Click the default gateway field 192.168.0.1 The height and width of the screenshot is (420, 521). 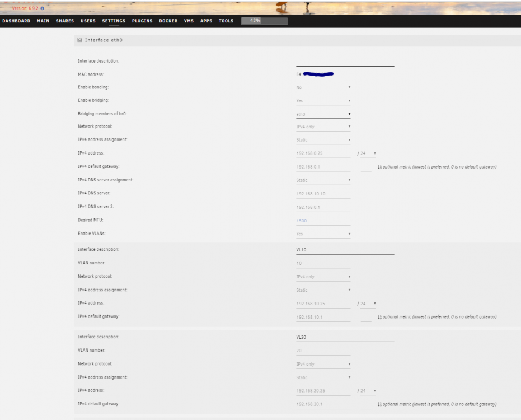[323, 167]
